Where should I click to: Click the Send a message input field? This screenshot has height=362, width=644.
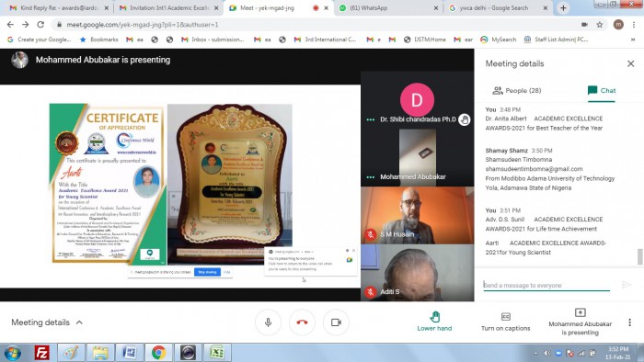(546, 285)
